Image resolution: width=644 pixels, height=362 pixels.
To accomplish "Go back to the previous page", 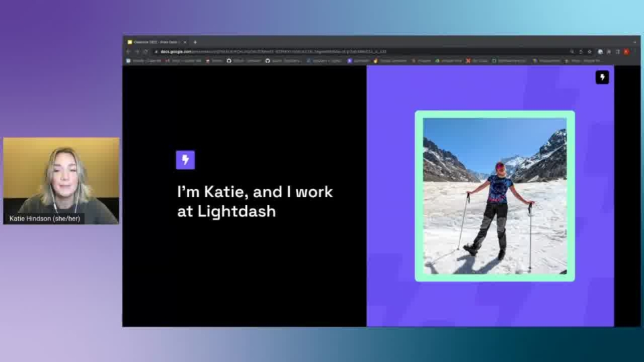I will pyautogui.click(x=128, y=52).
